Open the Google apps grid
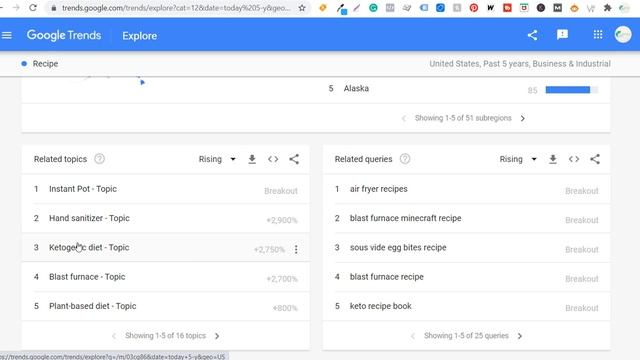The image size is (640, 360). [x=598, y=35]
